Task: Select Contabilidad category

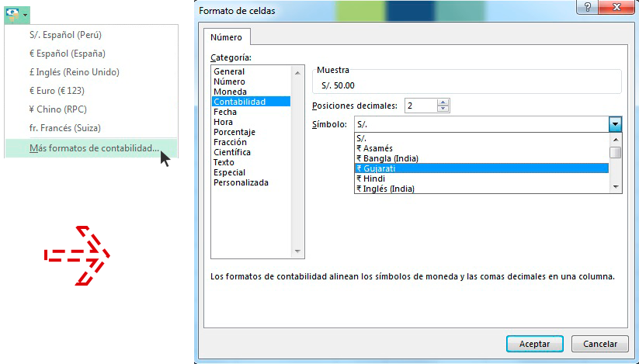Action: click(x=251, y=102)
